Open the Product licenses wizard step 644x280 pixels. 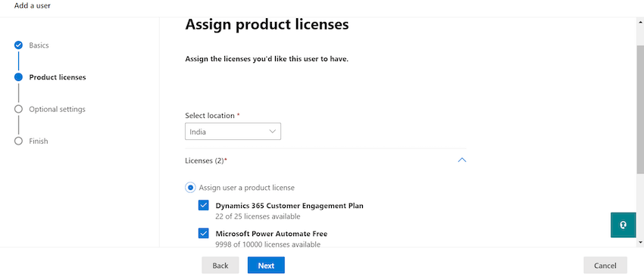(x=58, y=77)
